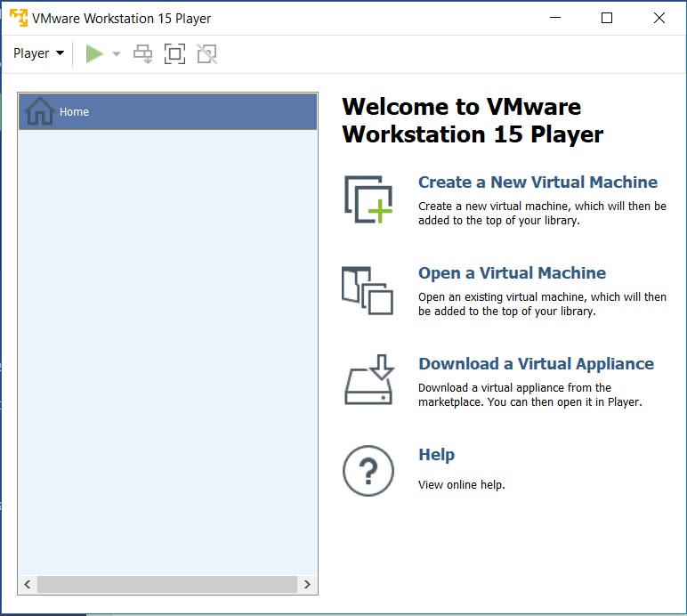This screenshot has height=616, width=687.
Task: Follow the Download a Virtual Appliance link
Action: pyautogui.click(x=536, y=364)
